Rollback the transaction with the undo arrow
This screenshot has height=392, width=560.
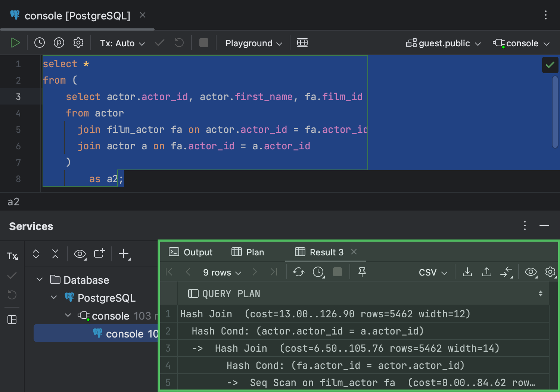(x=179, y=43)
